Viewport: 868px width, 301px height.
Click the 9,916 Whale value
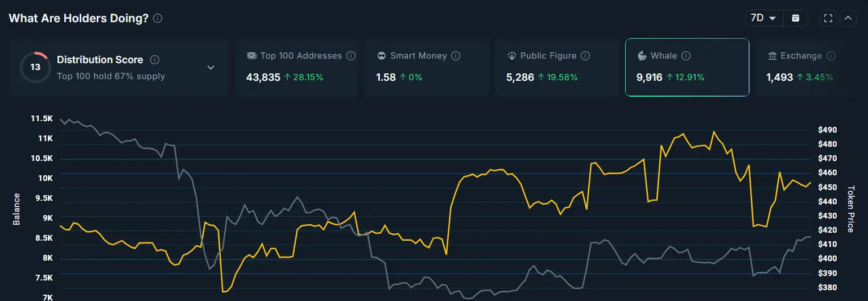click(650, 77)
